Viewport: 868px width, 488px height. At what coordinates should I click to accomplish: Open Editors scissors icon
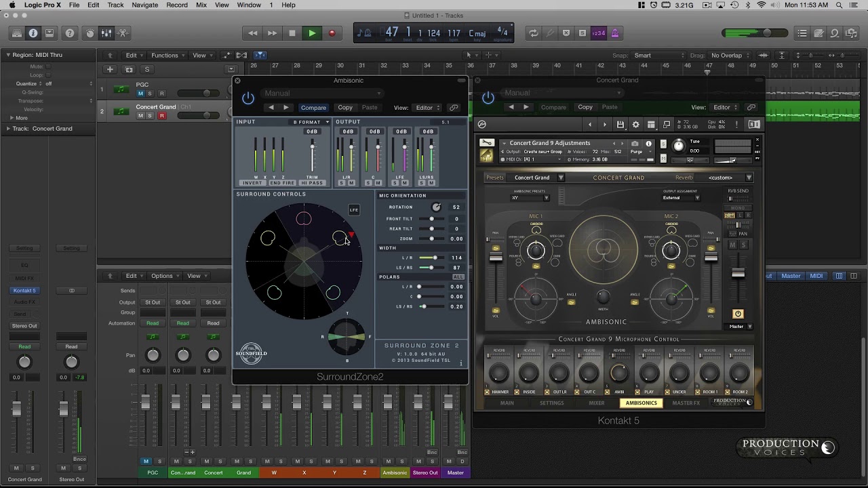pyautogui.click(x=123, y=33)
